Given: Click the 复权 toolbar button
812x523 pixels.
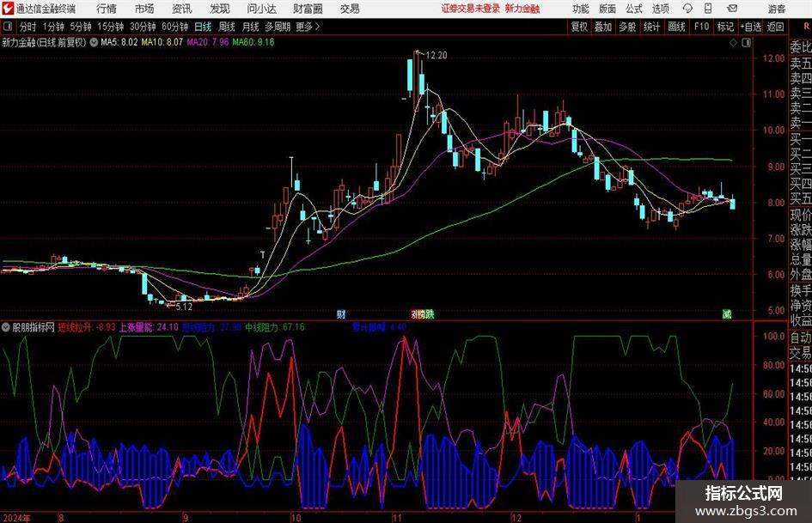Looking at the screenshot, I should pos(579,27).
